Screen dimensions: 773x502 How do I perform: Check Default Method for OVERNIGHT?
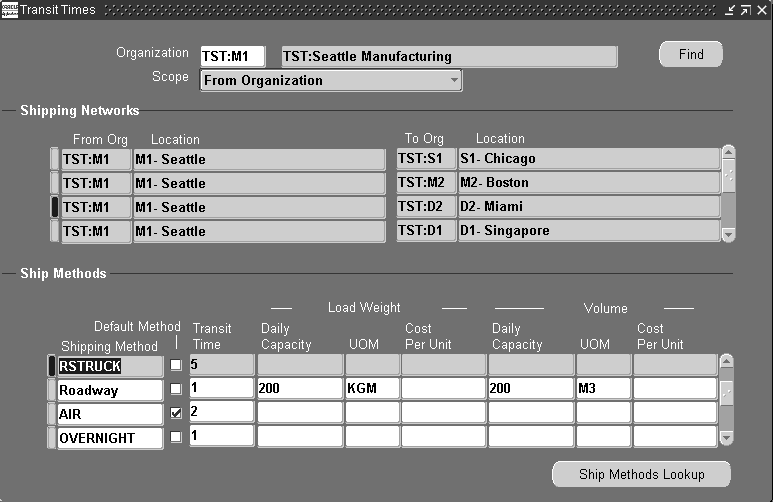tap(176, 436)
